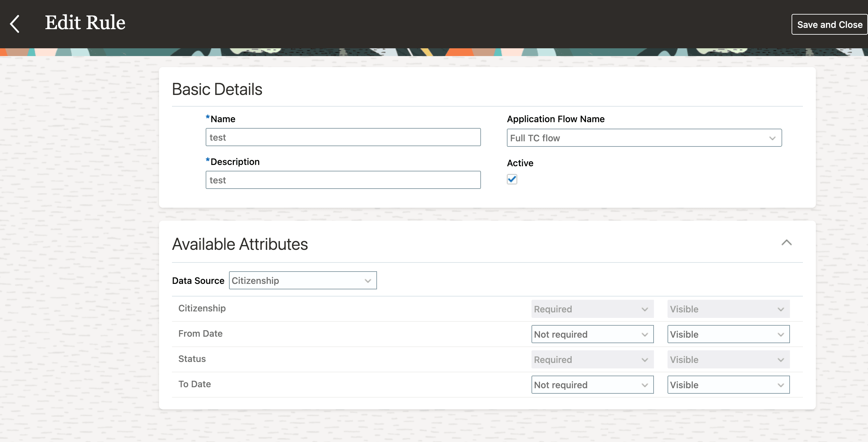868x442 pixels.
Task: Click Status row Required dropdown
Action: pos(592,359)
